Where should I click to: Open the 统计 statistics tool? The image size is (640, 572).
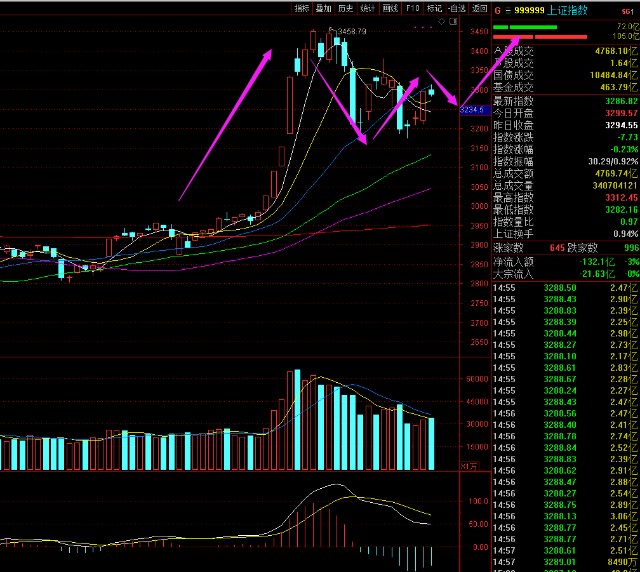tap(368, 8)
